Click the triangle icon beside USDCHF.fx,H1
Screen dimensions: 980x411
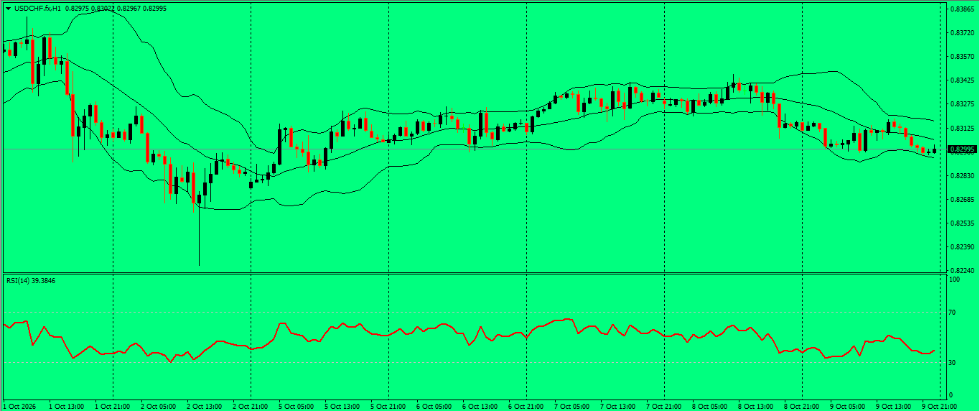[x=8, y=8]
